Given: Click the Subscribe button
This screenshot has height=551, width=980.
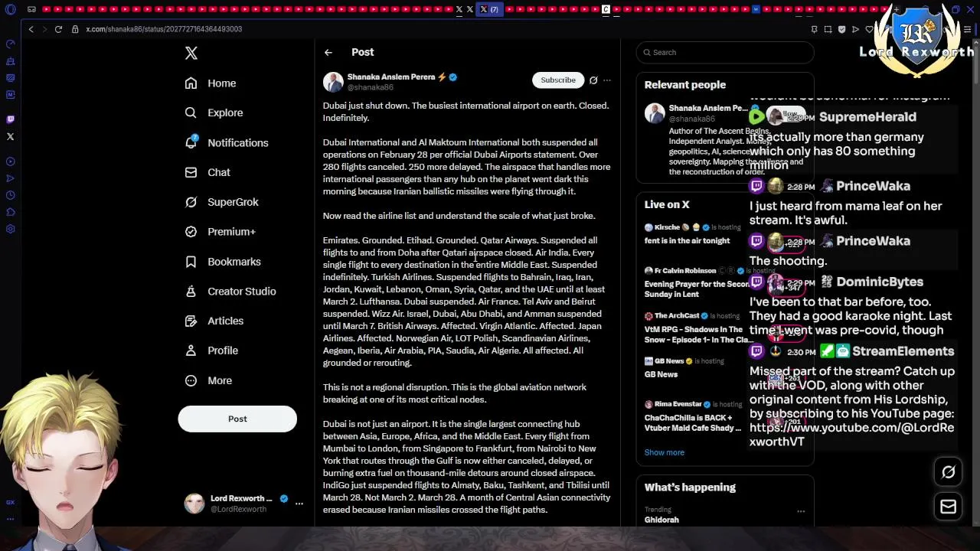Looking at the screenshot, I should pos(558,80).
